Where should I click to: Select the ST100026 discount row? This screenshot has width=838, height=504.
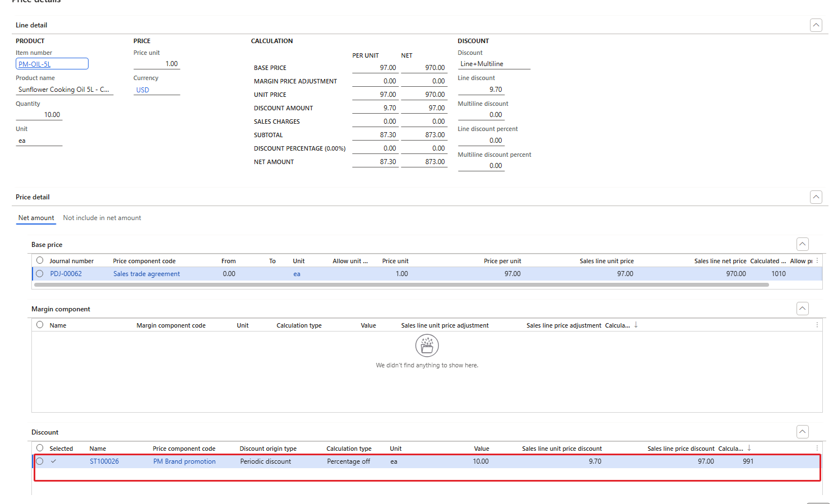[40, 461]
